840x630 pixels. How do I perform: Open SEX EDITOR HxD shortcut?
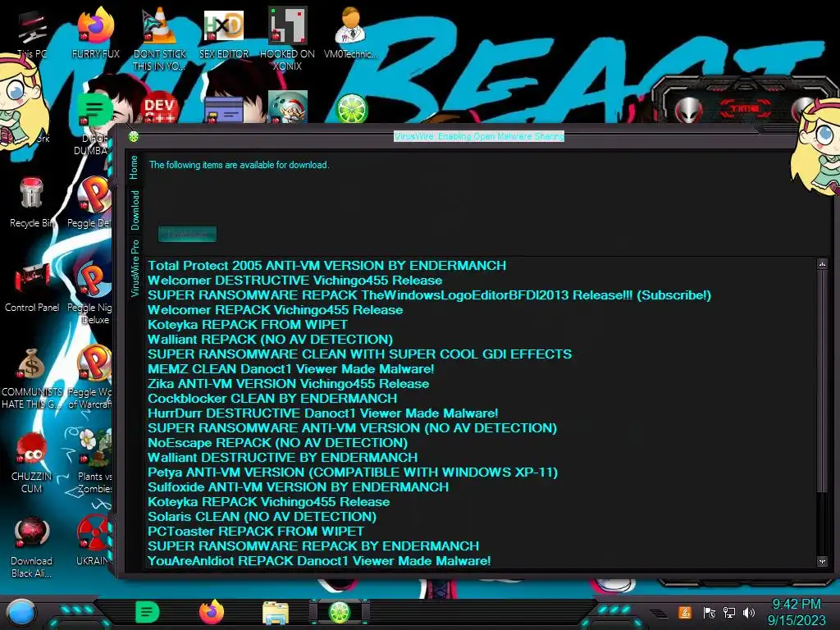pos(224,33)
